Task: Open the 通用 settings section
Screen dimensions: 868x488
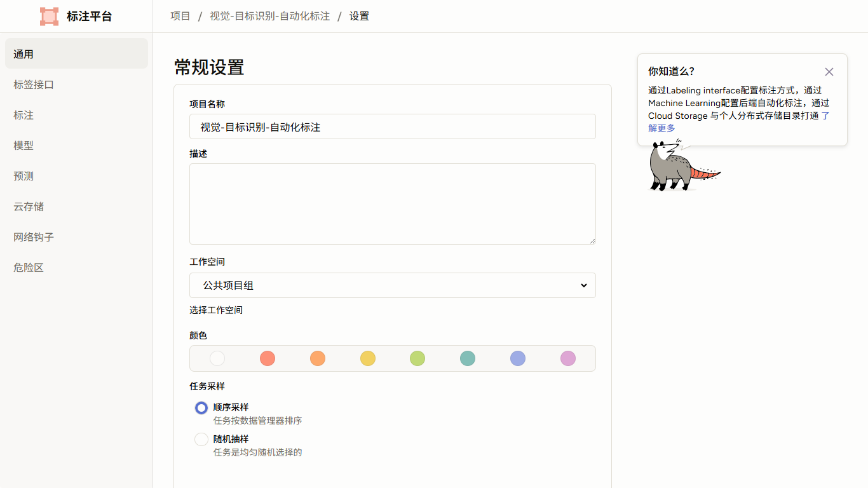Action: (x=76, y=53)
